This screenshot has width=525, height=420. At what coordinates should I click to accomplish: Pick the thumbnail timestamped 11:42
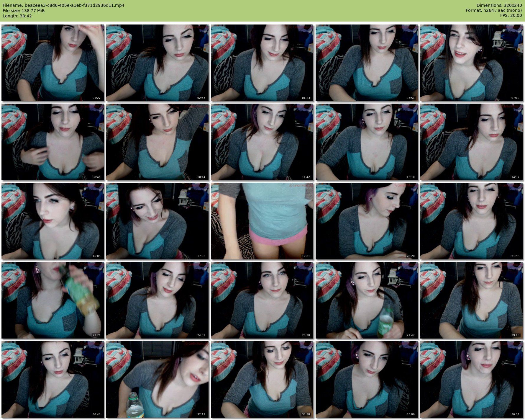click(262, 142)
